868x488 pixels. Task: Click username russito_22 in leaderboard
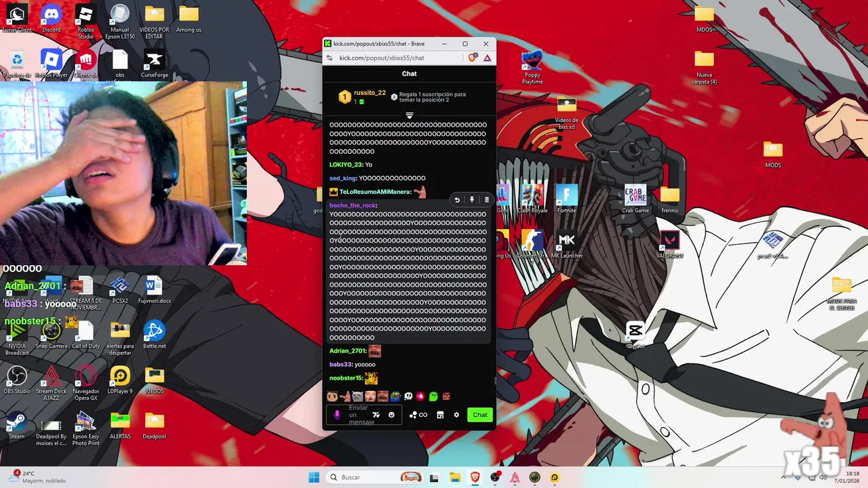tap(370, 93)
